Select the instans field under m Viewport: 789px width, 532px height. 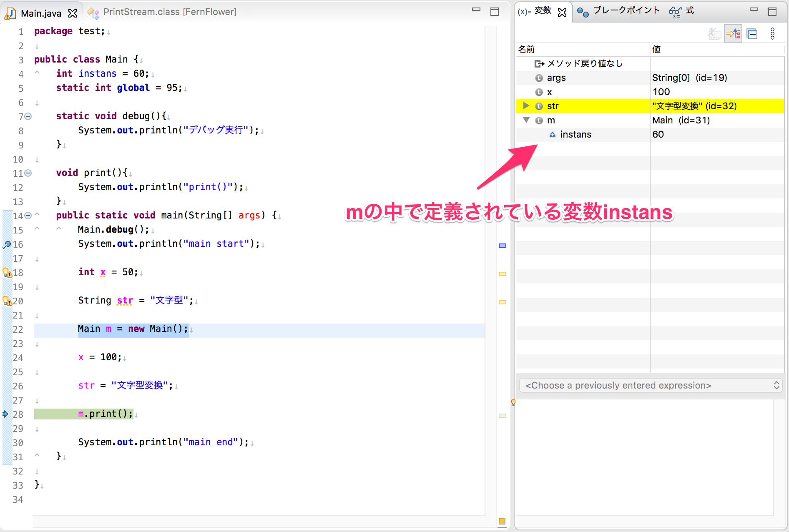(650, 135)
